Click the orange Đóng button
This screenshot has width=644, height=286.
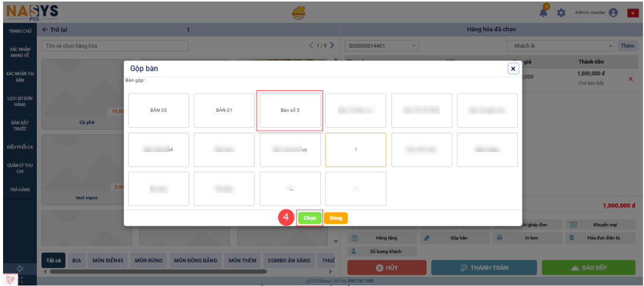336,218
